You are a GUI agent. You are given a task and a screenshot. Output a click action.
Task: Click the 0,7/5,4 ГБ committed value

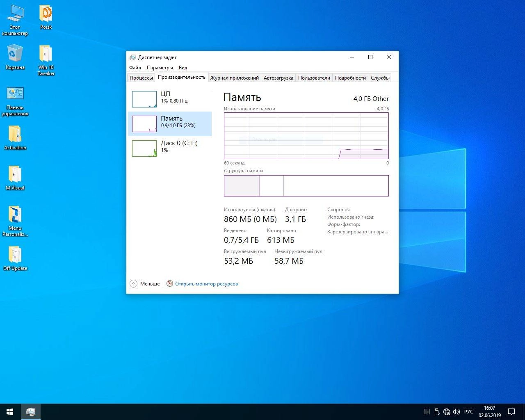(241, 240)
